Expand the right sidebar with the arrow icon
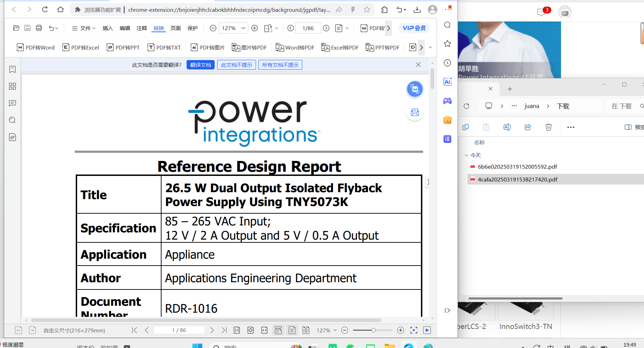The width and height of the screenshot is (644, 348). [x=448, y=310]
